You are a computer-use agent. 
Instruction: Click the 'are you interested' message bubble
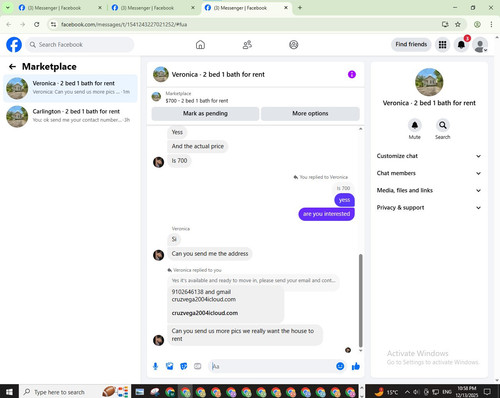tap(326, 214)
